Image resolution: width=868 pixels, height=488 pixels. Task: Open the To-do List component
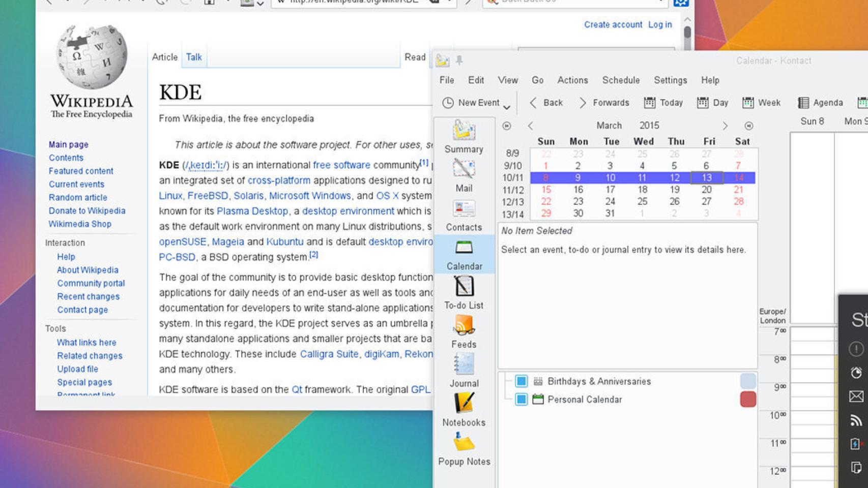click(464, 292)
